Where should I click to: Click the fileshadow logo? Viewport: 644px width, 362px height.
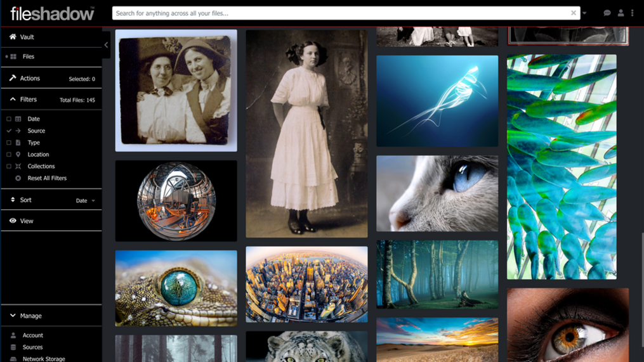[52, 14]
